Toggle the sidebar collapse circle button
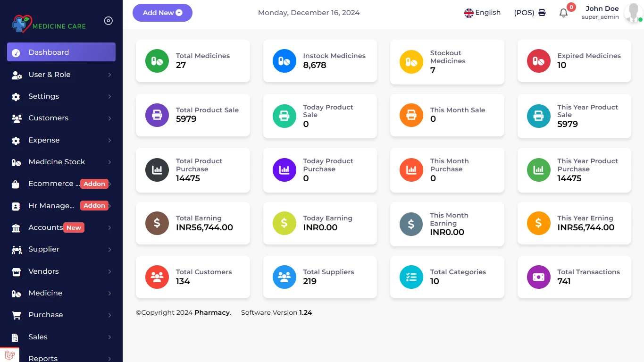Screen dimensions: 644x362 click(109, 21)
